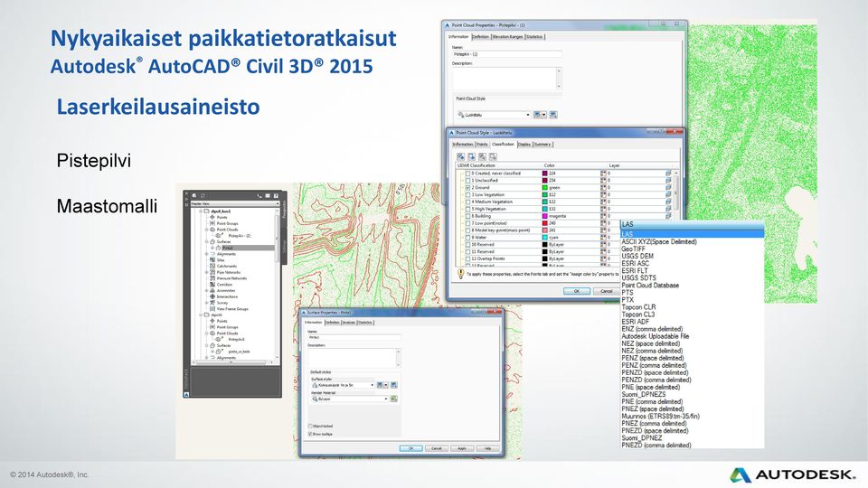Click the Catchments icon in Prospector tree

[x=212, y=266]
